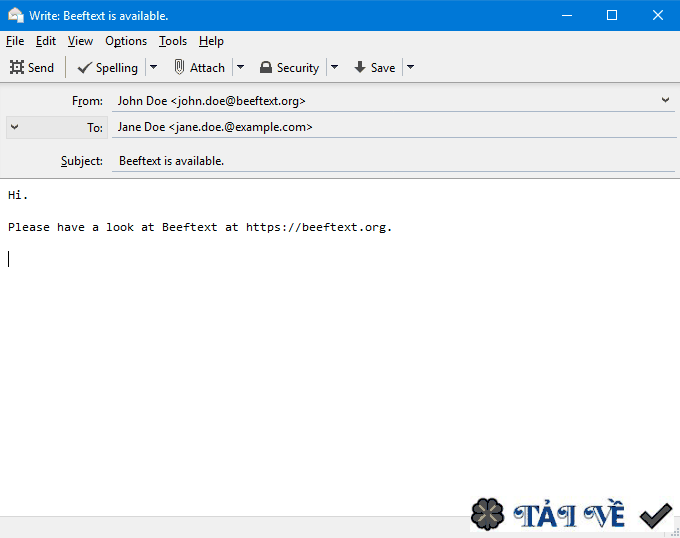Screen dimensions: 680x538
Task: Expand the From identity dropdown chevron
Action: 665,100
